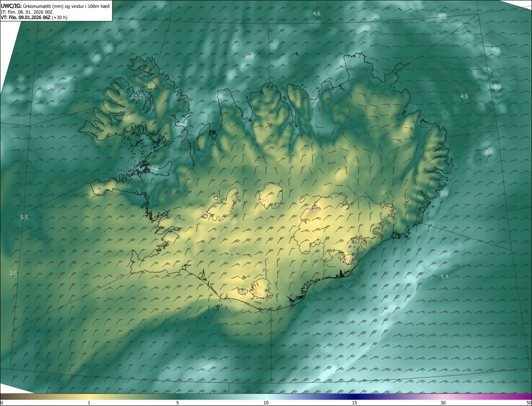Click the color scale label 50

pyautogui.click(x=529, y=403)
